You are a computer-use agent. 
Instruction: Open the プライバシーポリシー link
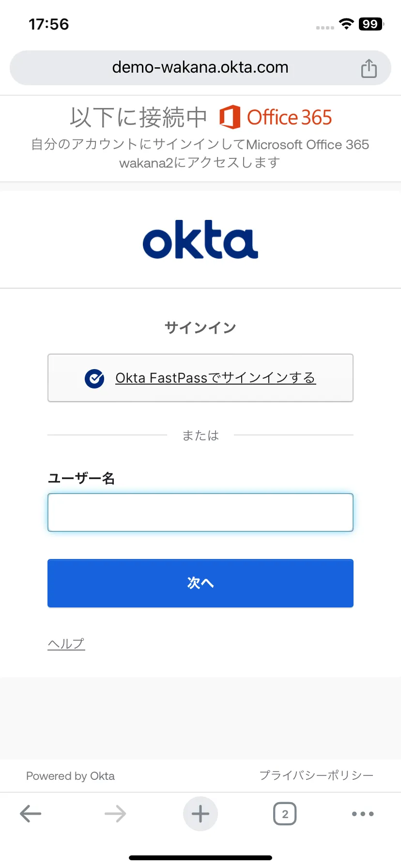[316, 775]
